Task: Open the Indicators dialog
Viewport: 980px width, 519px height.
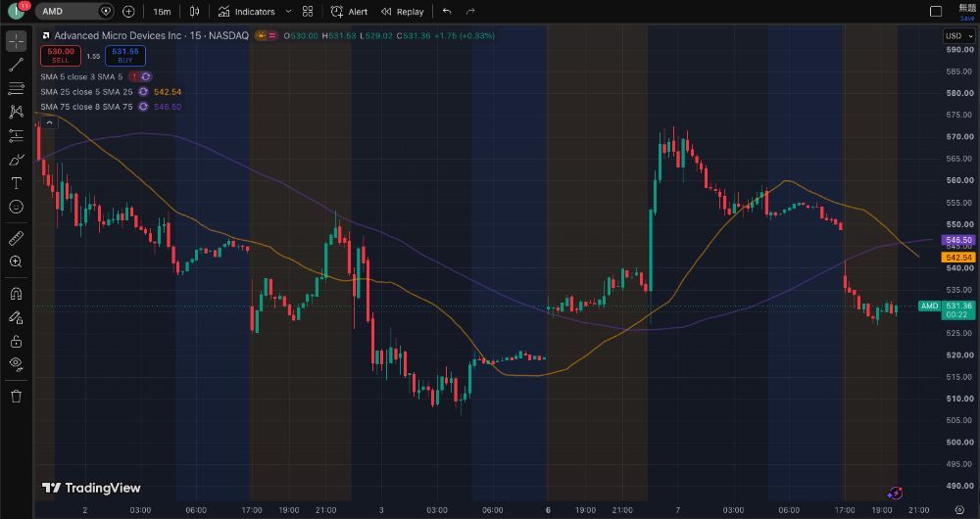Action: pos(246,11)
